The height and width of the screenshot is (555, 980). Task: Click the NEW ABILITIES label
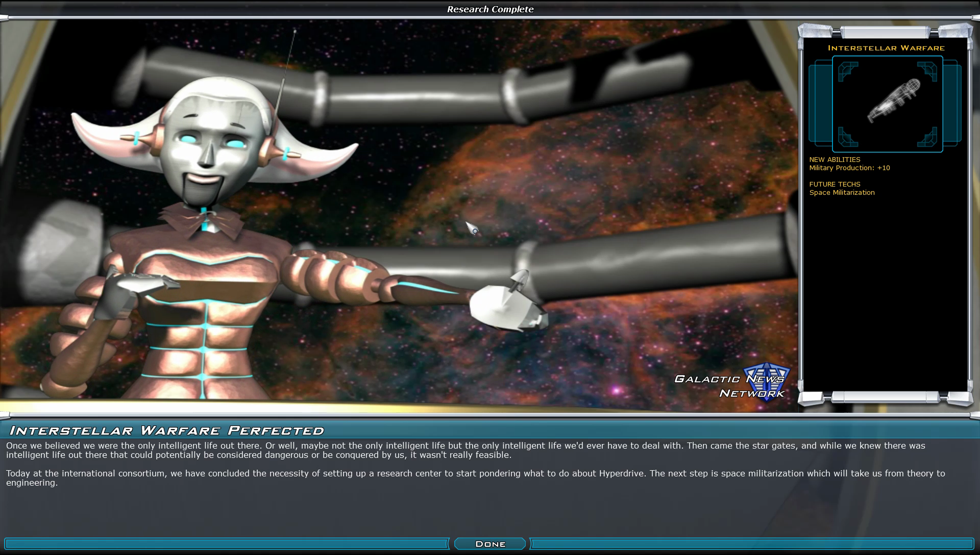click(835, 160)
